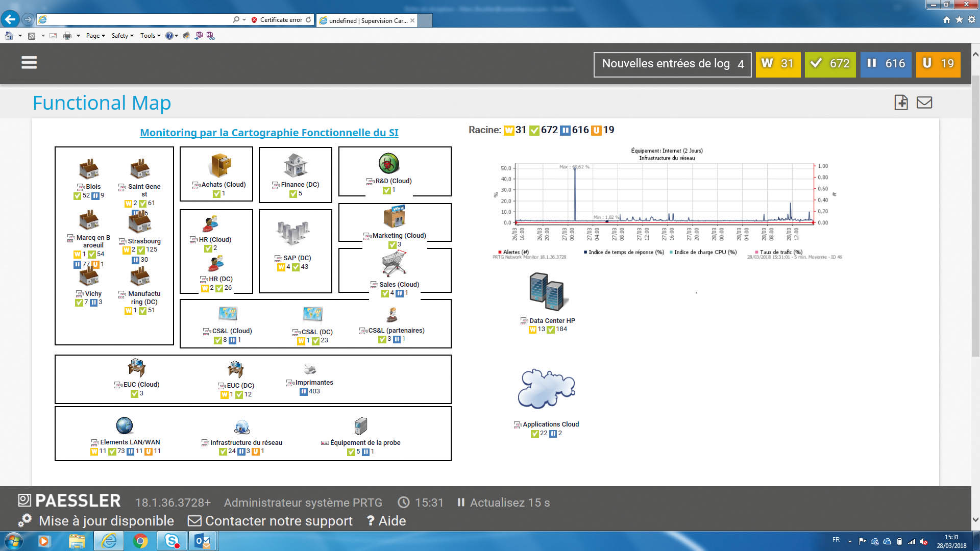
Task: Open the hamburger main menu
Action: tap(29, 63)
